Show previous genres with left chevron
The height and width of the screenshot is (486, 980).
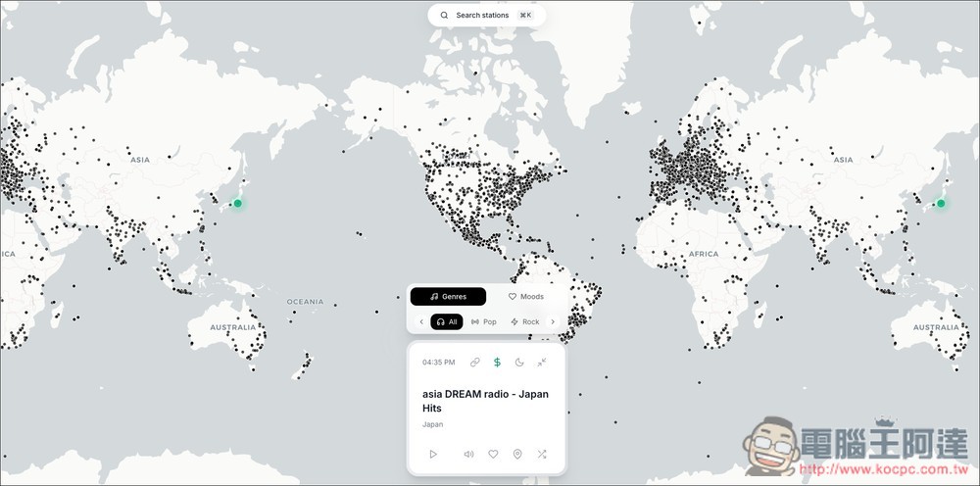point(421,321)
